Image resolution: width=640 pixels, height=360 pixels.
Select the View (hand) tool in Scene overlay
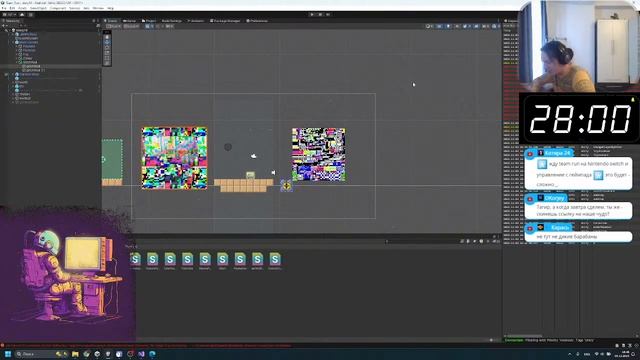[107, 37]
